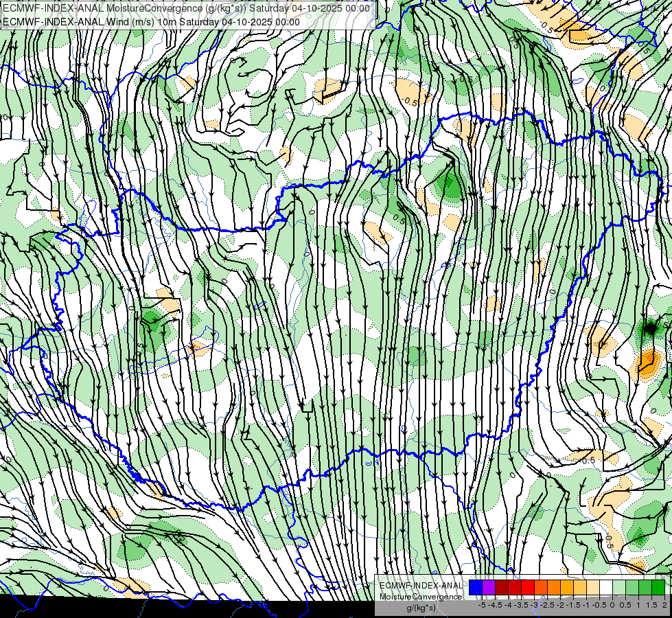
Task: Choose the orange-red swatch between -3 and -2.5
Action: click(541, 588)
